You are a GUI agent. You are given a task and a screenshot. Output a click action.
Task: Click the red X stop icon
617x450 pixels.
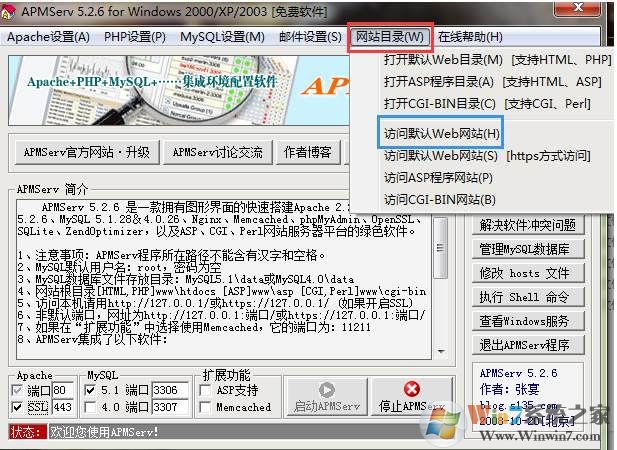(x=412, y=389)
